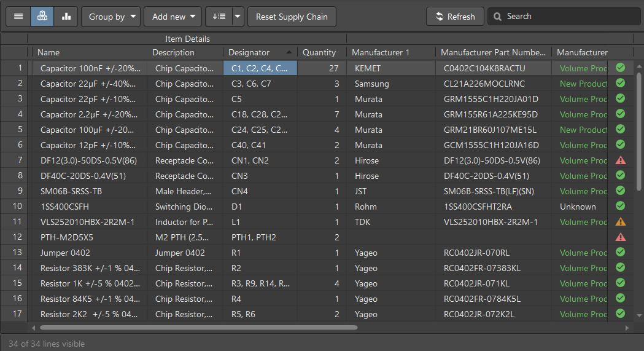Open the Add new dropdown
The width and height of the screenshot is (644, 351).
pyautogui.click(x=173, y=17)
